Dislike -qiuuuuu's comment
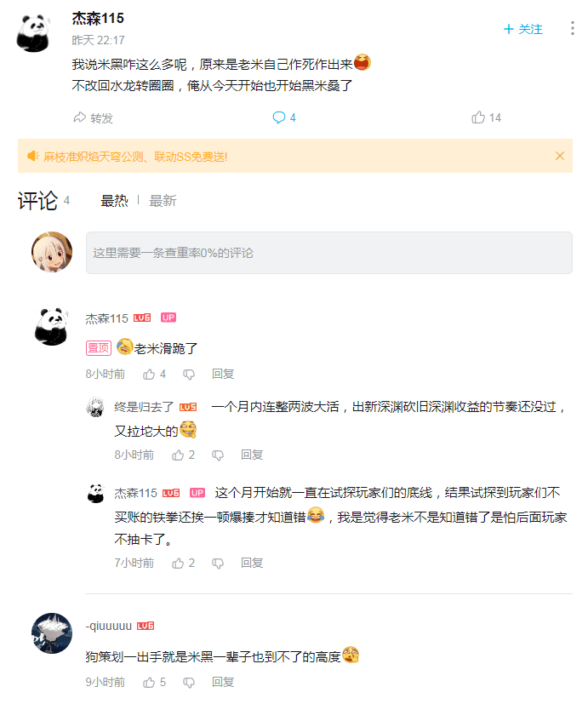Screen dimensions: 588x704 (x=189, y=683)
